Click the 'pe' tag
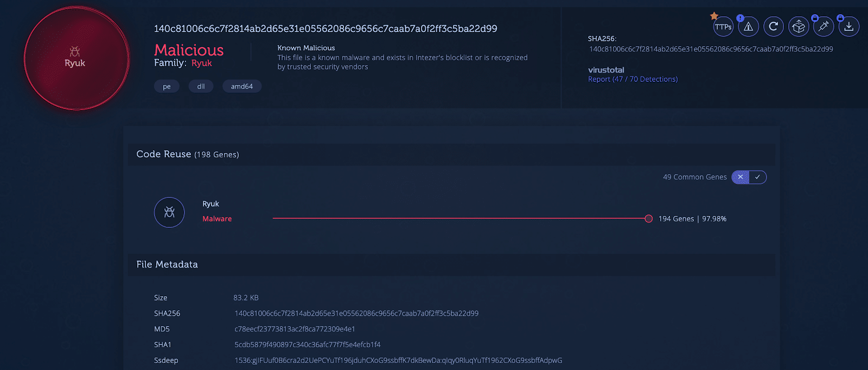Image resolution: width=868 pixels, height=370 pixels. pos(167,86)
